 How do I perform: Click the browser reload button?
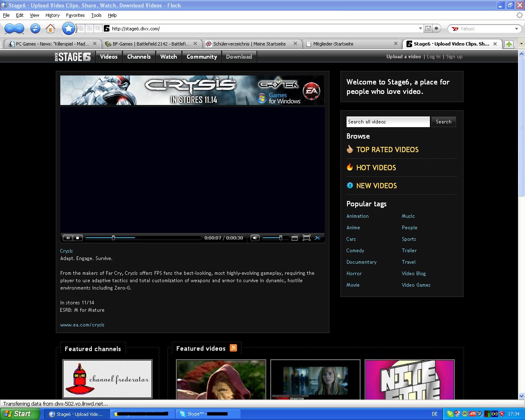click(x=35, y=28)
